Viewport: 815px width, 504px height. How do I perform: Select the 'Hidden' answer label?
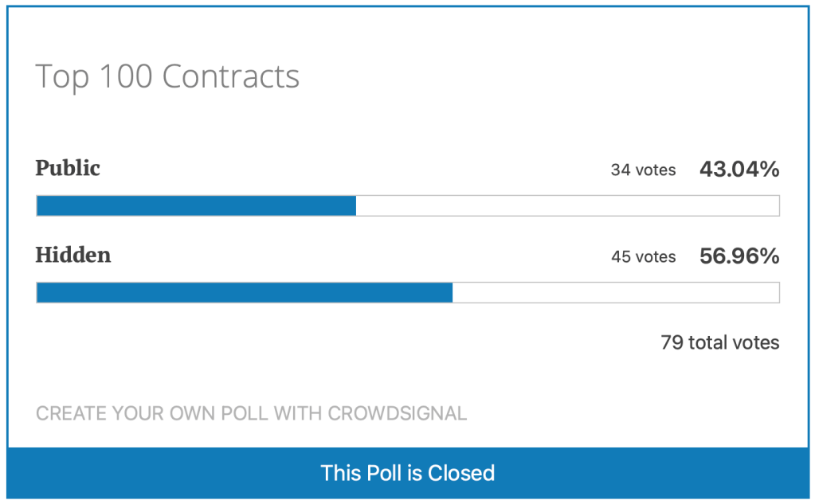[x=73, y=256]
